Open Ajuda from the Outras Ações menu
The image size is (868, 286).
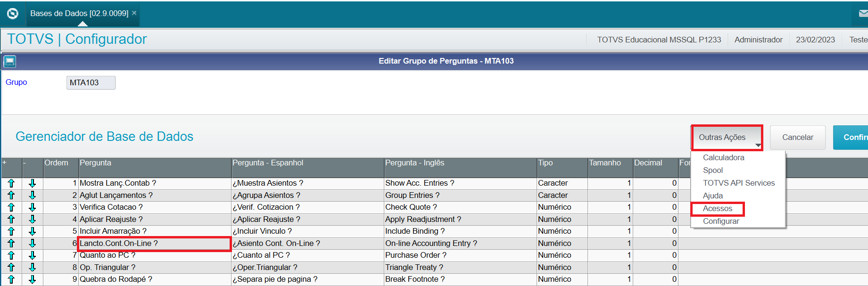(x=712, y=196)
